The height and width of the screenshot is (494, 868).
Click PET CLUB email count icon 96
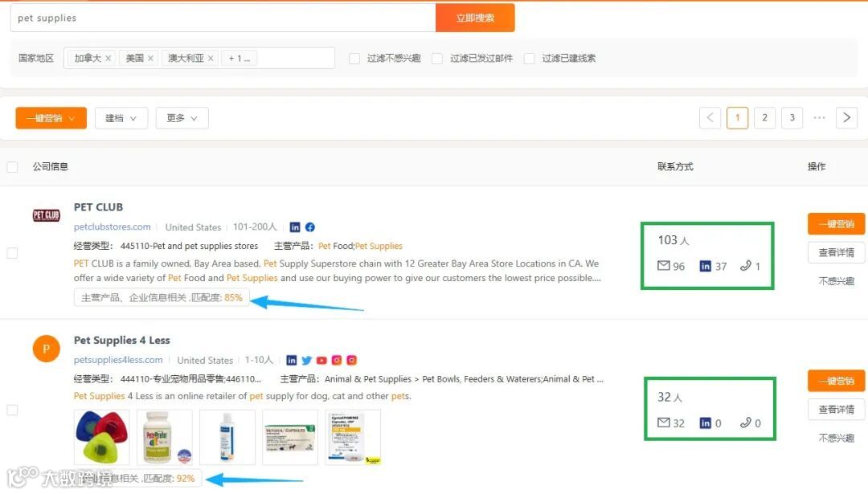pyautogui.click(x=663, y=266)
